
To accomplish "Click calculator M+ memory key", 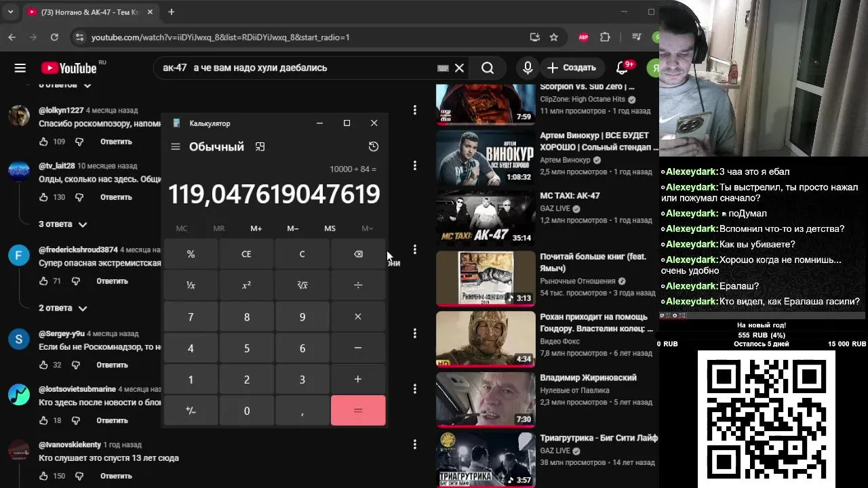I will point(256,228).
